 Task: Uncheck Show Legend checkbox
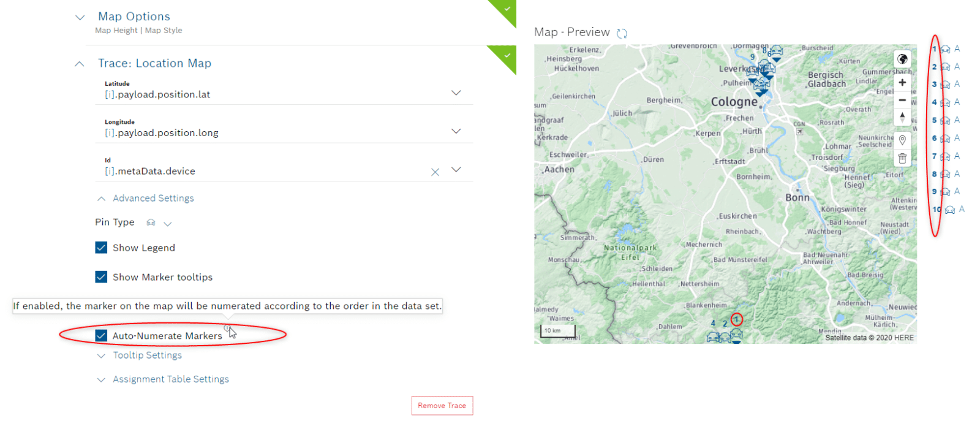[102, 248]
